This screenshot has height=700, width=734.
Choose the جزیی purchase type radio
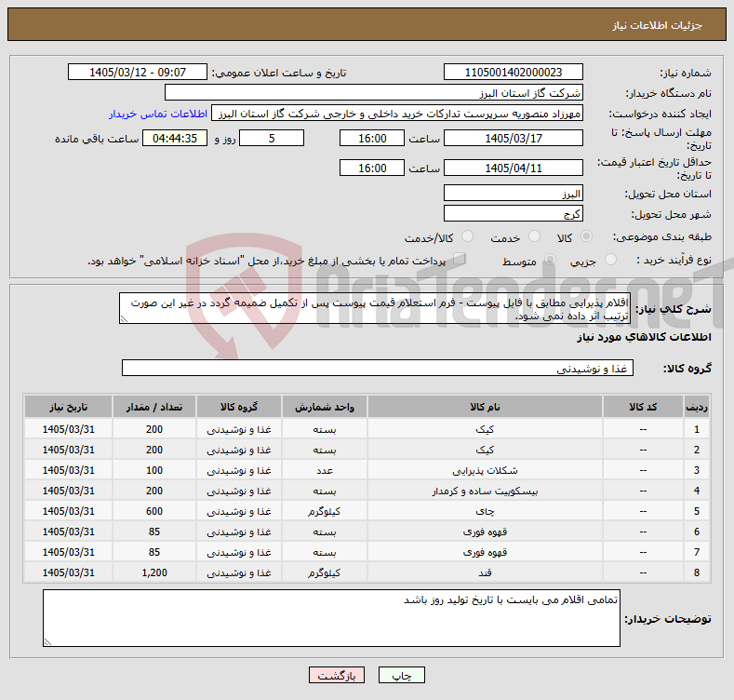(x=610, y=260)
